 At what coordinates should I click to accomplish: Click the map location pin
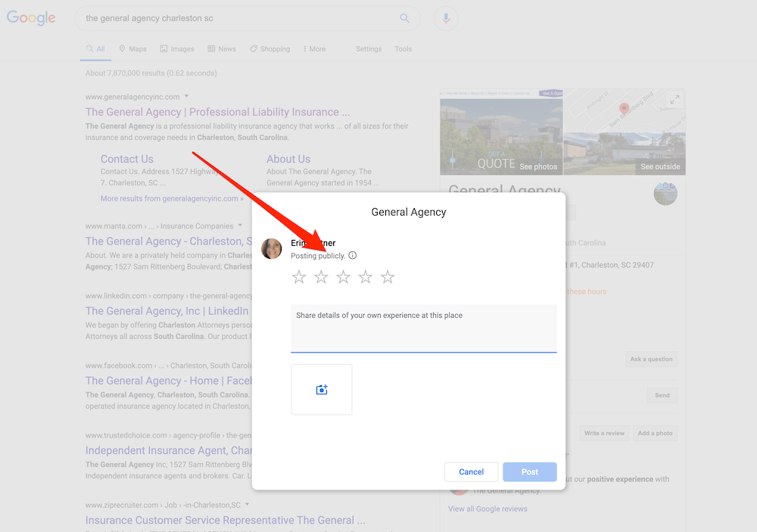624,108
